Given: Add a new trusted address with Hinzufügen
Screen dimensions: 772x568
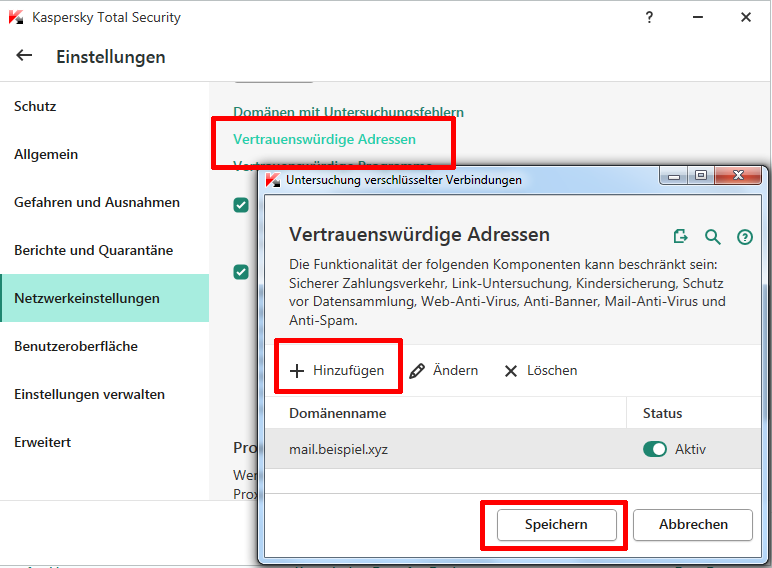Looking at the screenshot, I should [x=337, y=371].
